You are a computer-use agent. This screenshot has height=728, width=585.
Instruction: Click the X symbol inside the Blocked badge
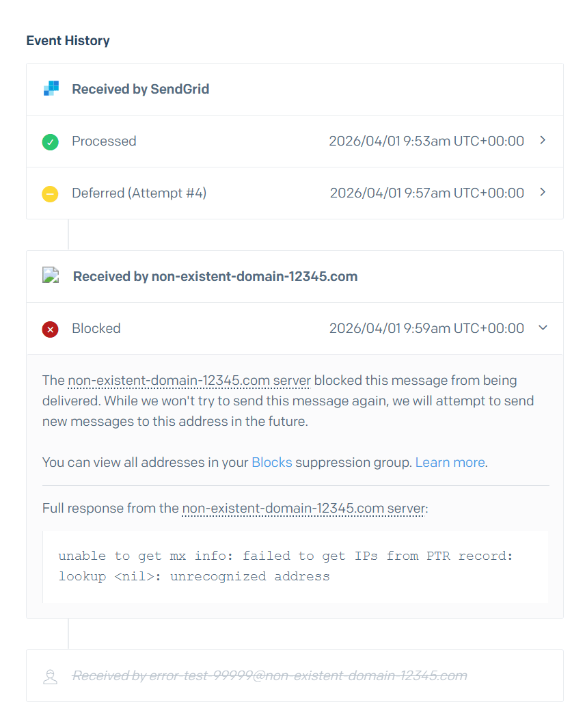pos(50,329)
